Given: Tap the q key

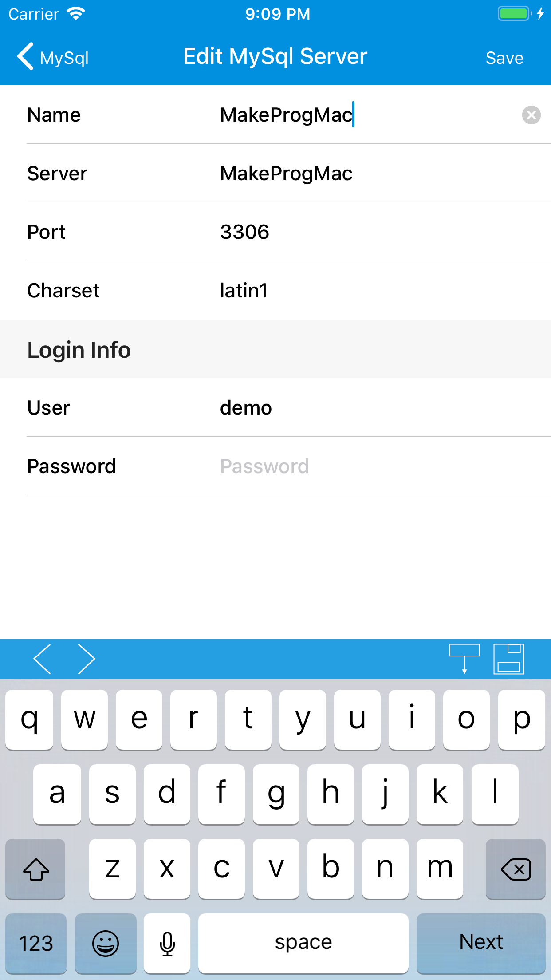Looking at the screenshot, I should pos(29,719).
